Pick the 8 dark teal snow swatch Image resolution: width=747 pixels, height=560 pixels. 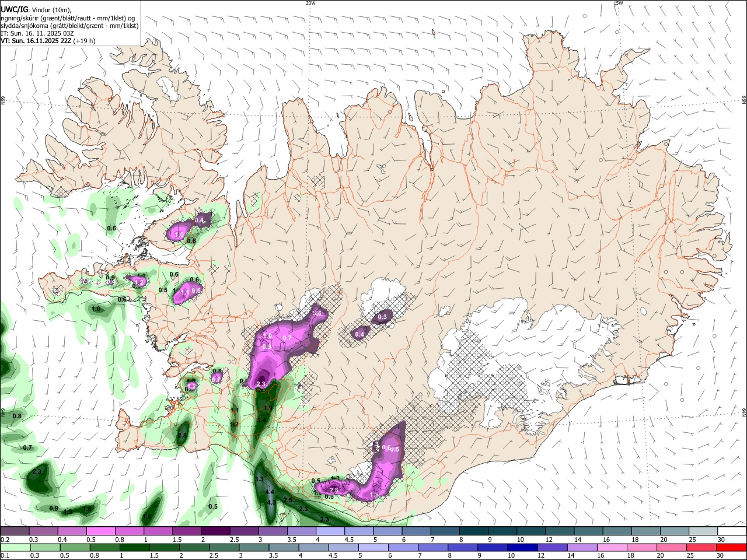coord(473,531)
